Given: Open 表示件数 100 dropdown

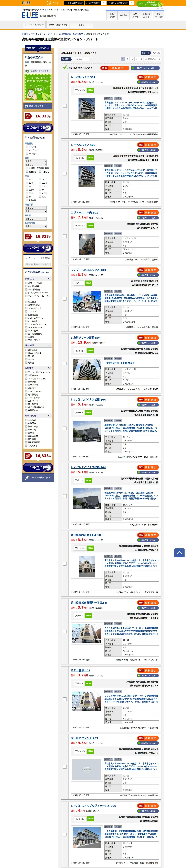Looking at the screenshot, I should pos(156,53).
